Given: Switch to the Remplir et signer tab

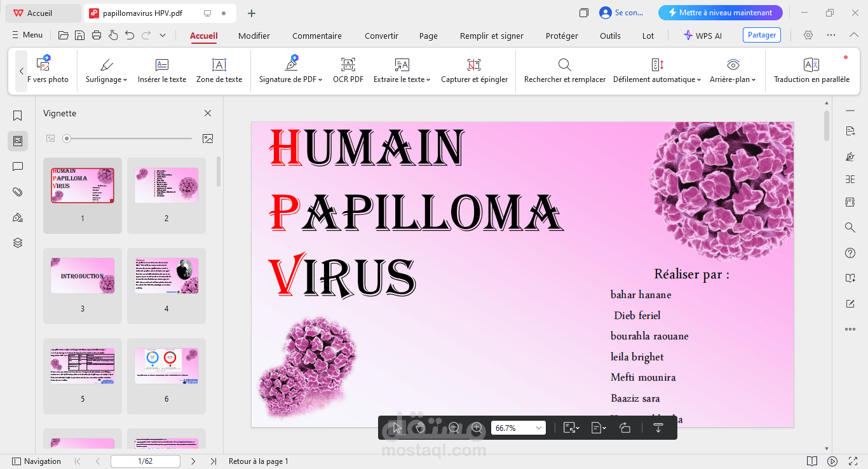Looking at the screenshot, I should pyautogui.click(x=492, y=36).
